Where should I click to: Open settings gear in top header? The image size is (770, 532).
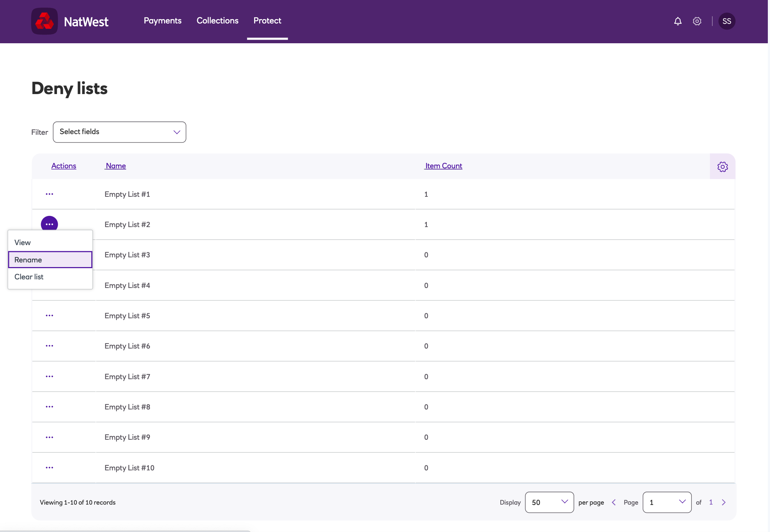tap(697, 21)
